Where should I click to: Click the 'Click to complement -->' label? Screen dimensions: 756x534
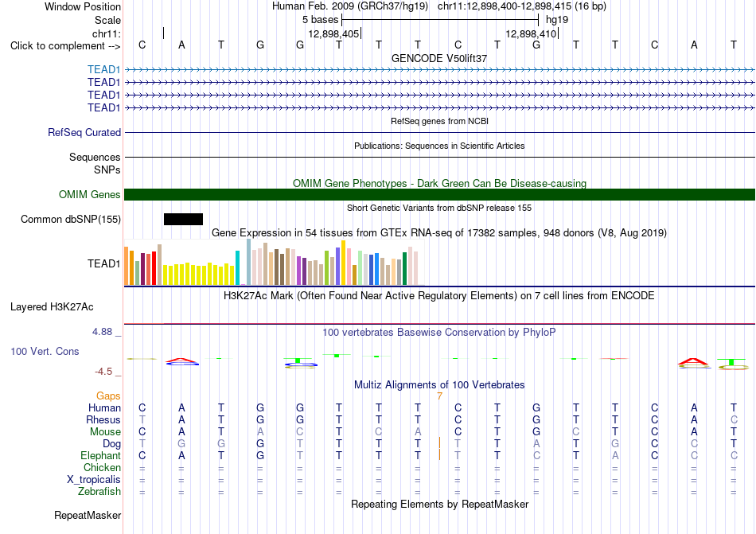(65, 46)
